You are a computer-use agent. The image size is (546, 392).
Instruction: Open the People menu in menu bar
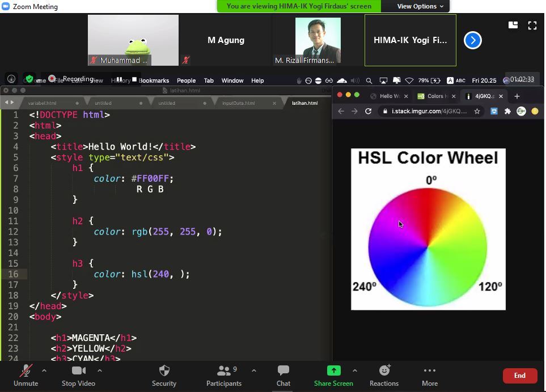(187, 80)
